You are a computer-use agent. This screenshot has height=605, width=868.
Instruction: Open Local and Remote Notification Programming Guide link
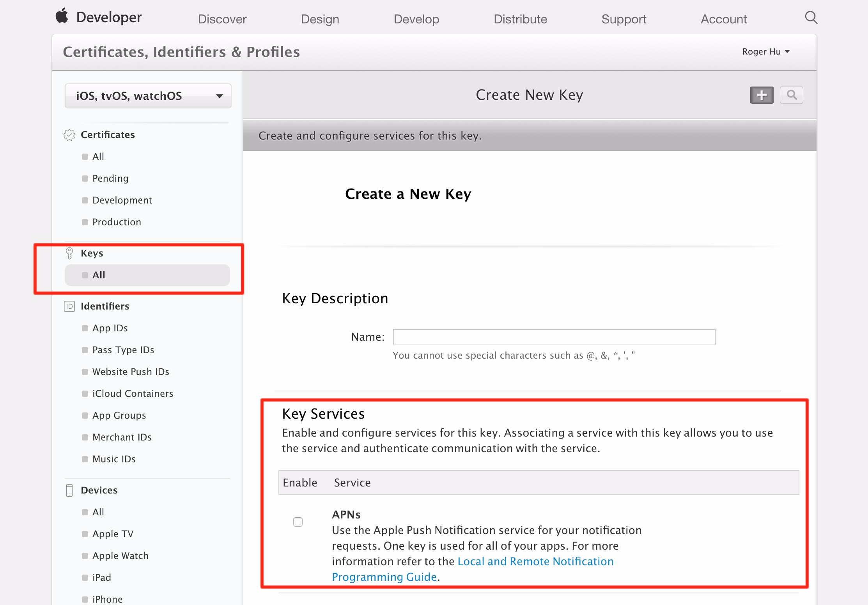click(x=535, y=561)
